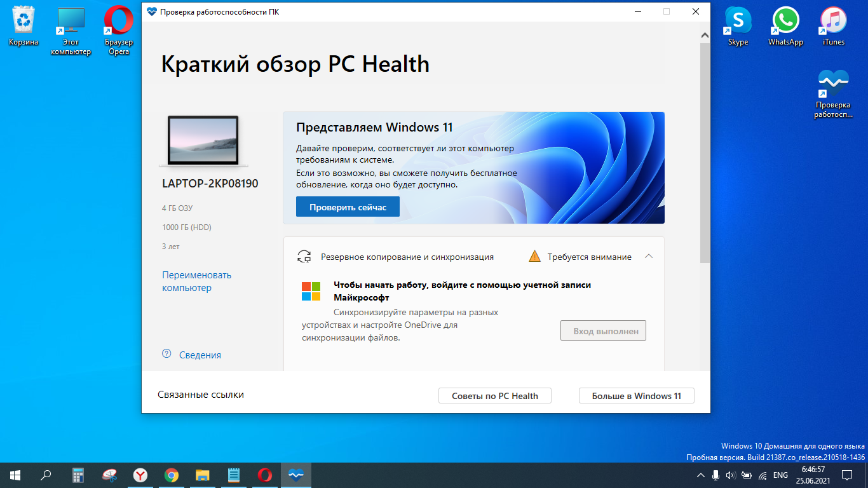Open the Сведения link
This screenshot has width=868, height=488.
coord(200,355)
